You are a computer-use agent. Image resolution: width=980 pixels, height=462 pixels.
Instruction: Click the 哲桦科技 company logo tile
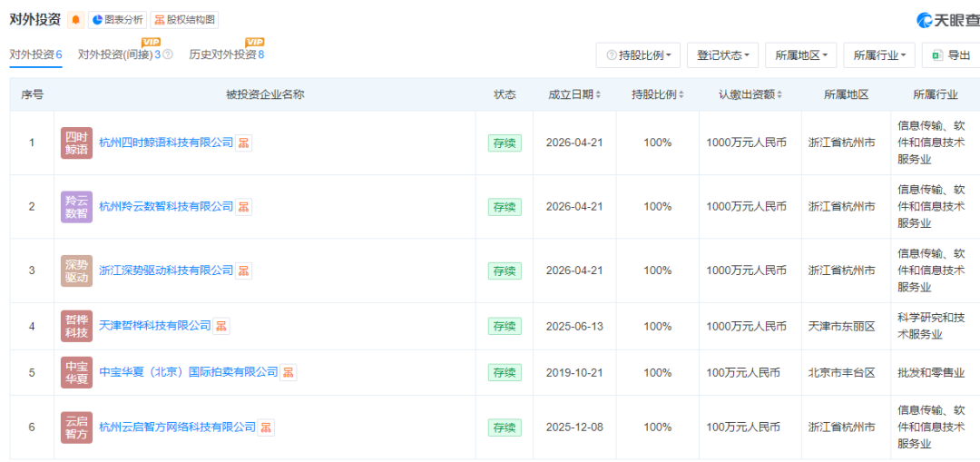(x=76, y=326)
